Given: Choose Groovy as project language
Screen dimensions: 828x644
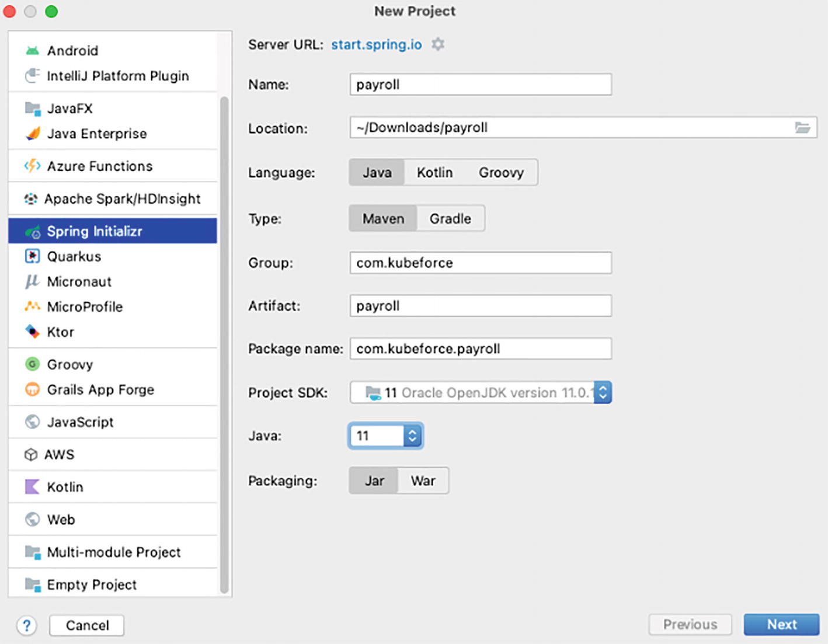Looking at the screenshot, I should pos(501,173).
